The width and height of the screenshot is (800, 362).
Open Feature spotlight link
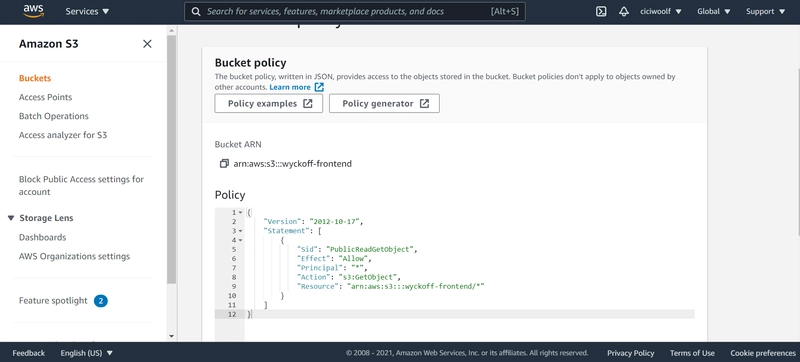pos(53,301)
